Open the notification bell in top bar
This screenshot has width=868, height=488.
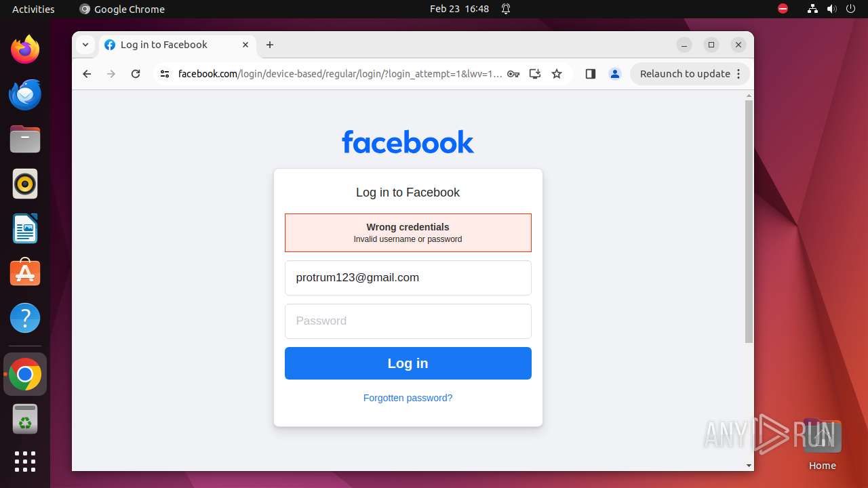click(x=506, y=9)
